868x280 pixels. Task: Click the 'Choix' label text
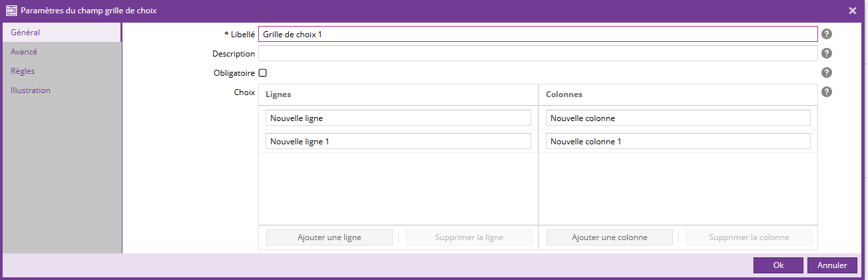click(244, 92)
